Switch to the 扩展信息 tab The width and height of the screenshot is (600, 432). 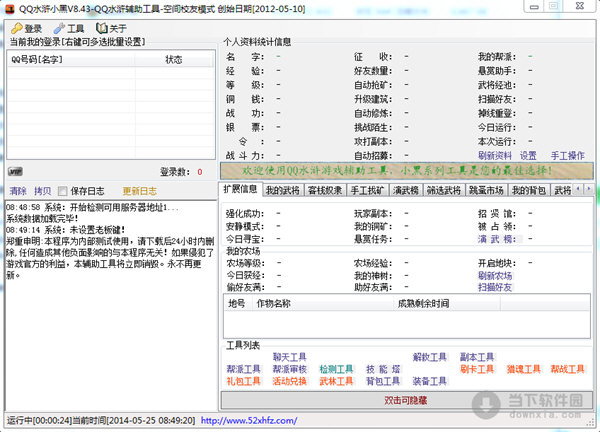240,189
